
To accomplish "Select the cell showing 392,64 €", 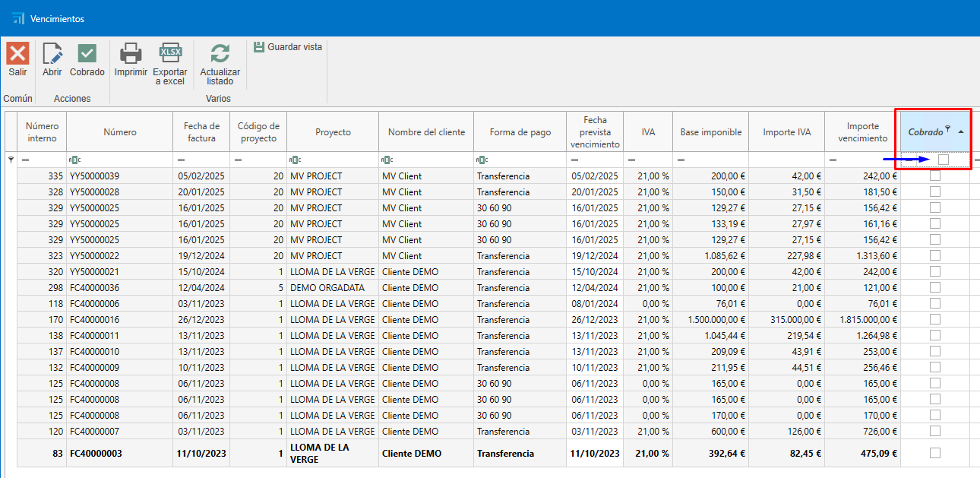I will (x=711, y=453).
